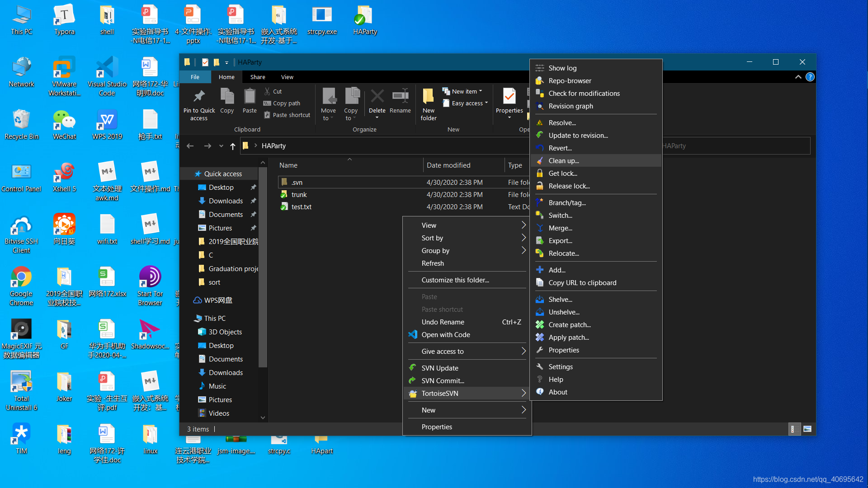The width and height of the screenshot is (868, 488).
Task: Click the TortoiseSVN submenu arrow
Action: (x=523, y=393)
